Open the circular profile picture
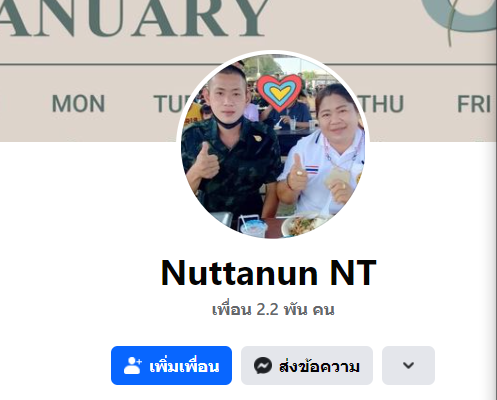This screenshot has height=400, width=497. coord(273,146)
